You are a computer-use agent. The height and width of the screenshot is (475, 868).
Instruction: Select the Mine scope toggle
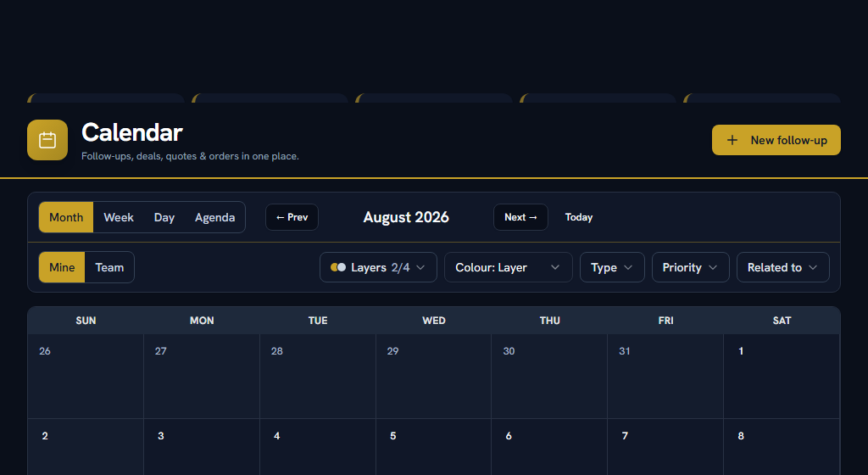click(x=61, y=267)
